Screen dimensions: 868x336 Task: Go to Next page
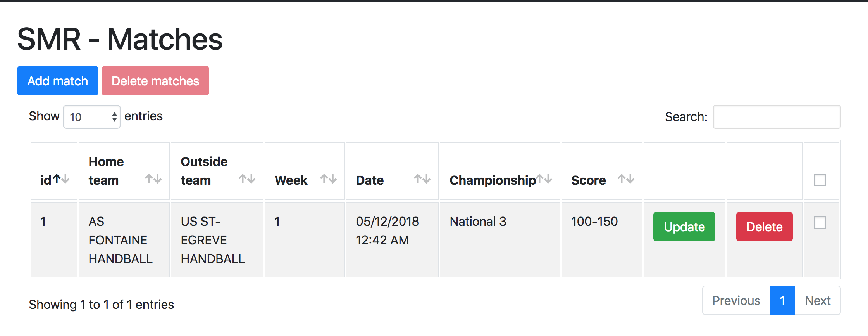point(818,301)
